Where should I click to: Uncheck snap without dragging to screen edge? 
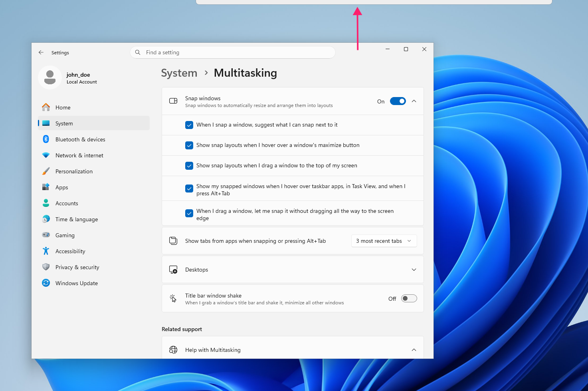pyautogui.click(x=189, y=213)
